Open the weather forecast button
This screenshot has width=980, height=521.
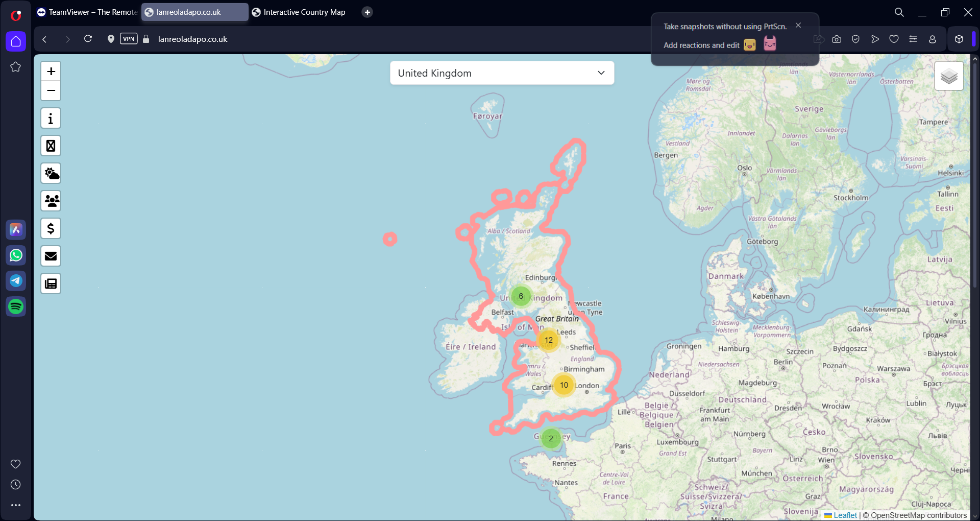click(x=51, y=174)
